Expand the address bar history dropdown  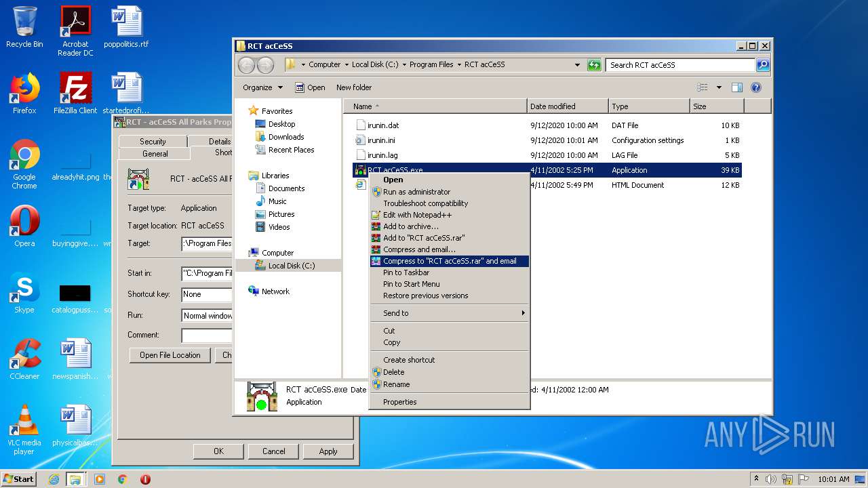tap(577, 65)
